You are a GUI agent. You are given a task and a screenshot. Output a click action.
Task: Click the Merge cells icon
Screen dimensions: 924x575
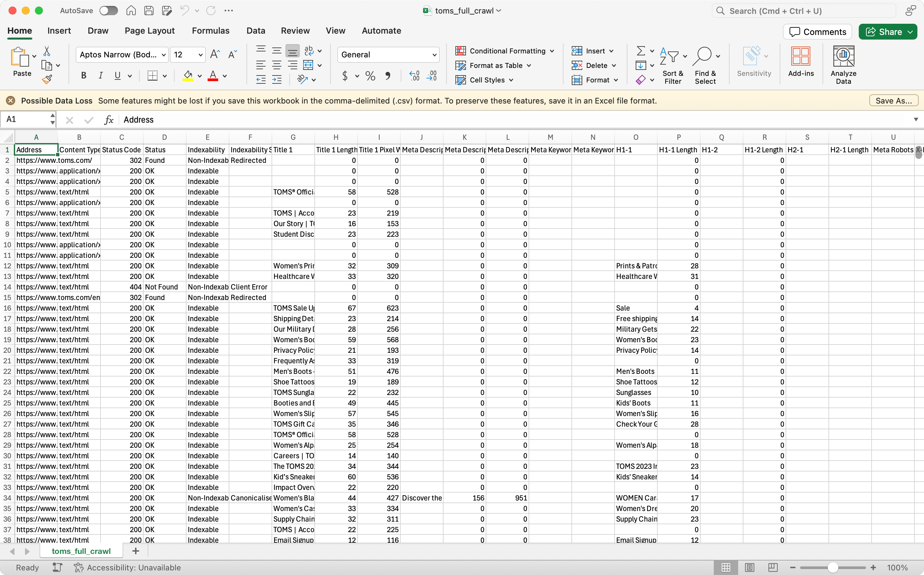coord(308,65)
